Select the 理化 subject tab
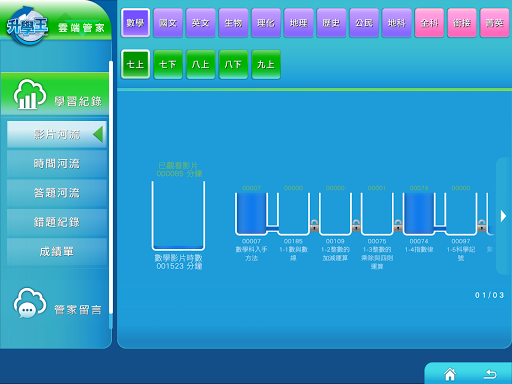Image resolution: width=512 pixels, height=384 pixels. pos(266,23)
